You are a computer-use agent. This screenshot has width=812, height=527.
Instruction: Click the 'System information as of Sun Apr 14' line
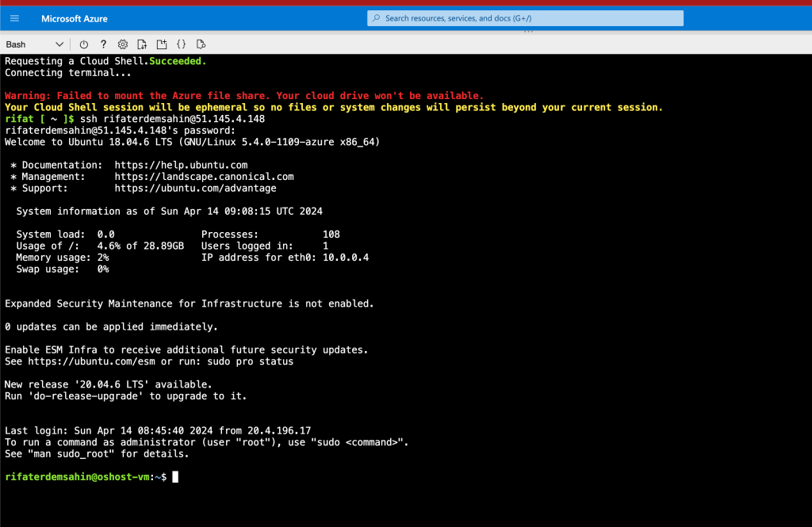click(x=170, y=212)
